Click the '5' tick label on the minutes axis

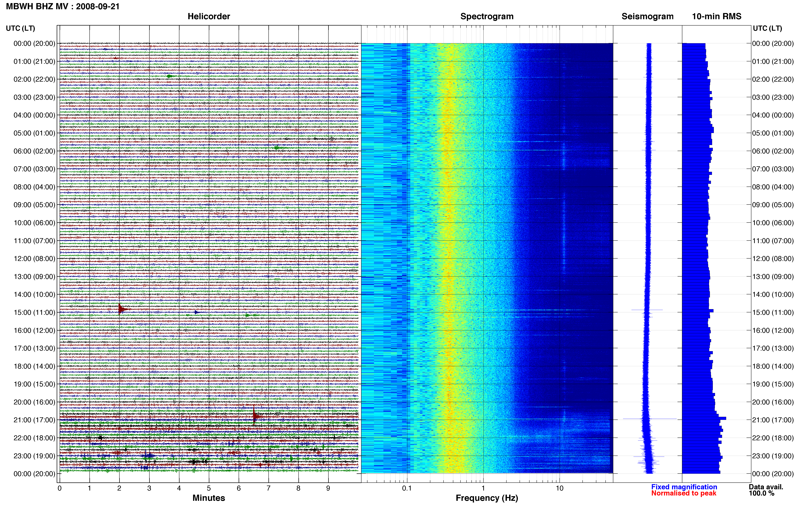click(209, 488)
